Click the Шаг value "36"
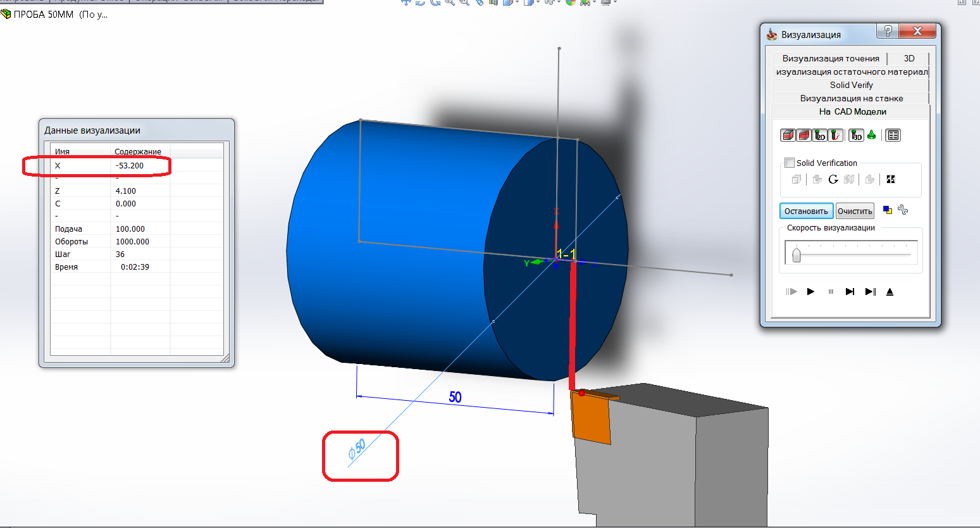 pos(120,255)
